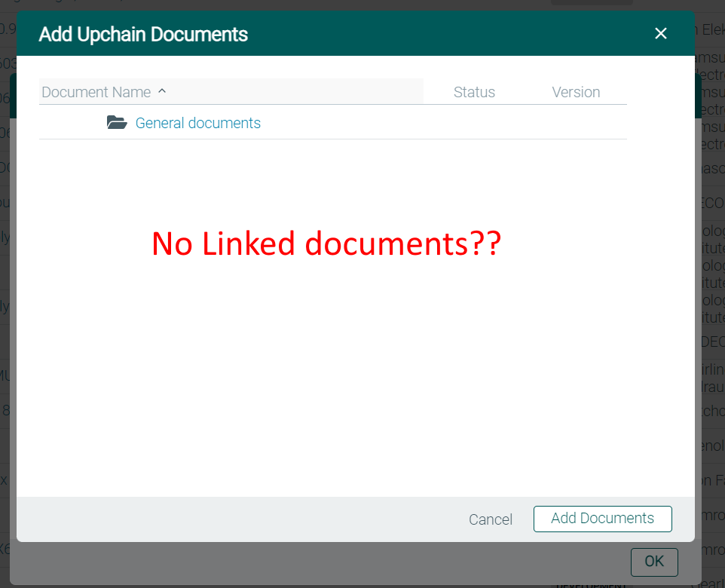Image resolution: width=725 pixels, height=588 pixels.
Task: Click the open-folder icon beside General documents
Action: 117,122
